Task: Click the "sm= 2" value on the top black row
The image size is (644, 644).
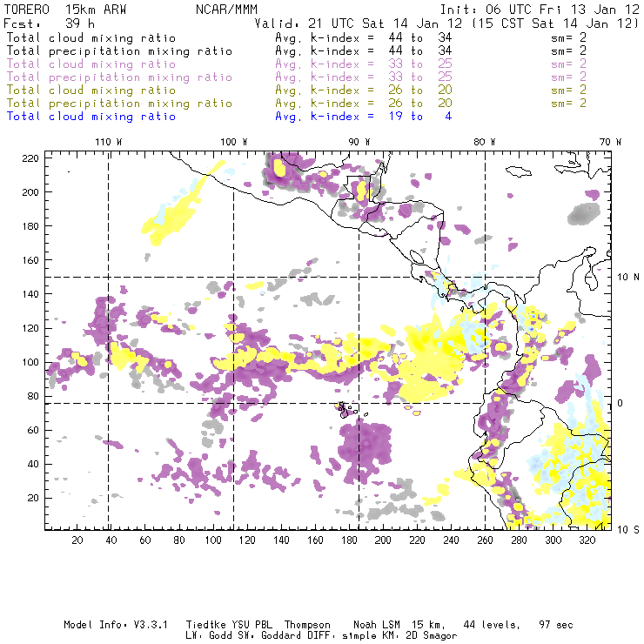Action: pos(569,38)
